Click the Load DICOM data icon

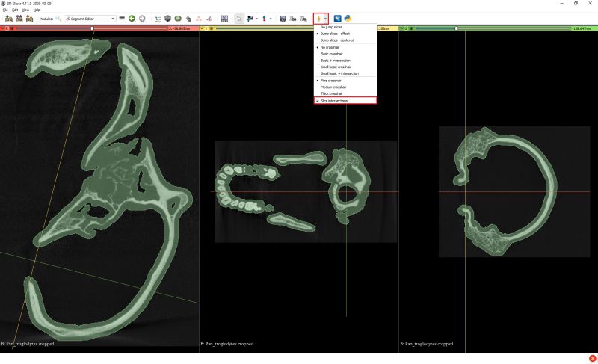[19, 18]
